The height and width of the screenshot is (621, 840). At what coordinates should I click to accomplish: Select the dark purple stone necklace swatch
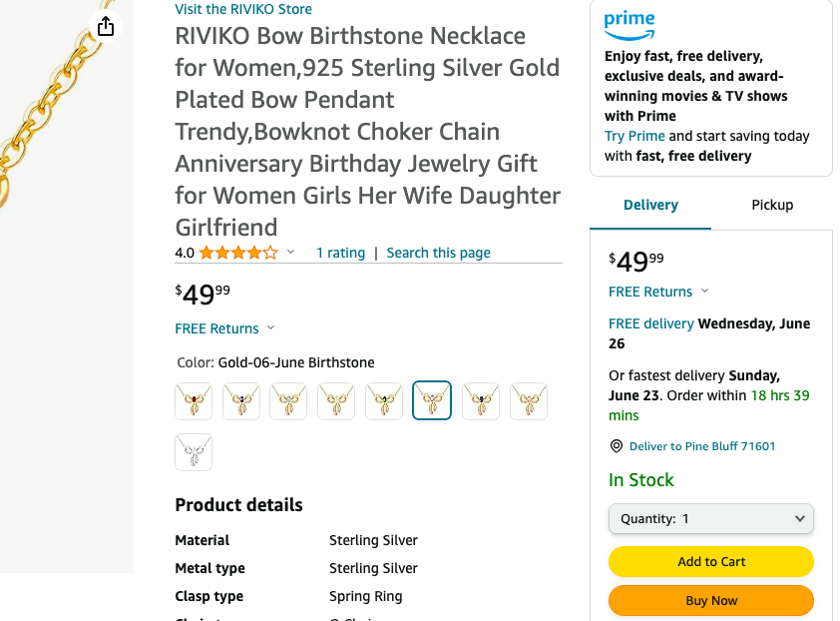coord(241,400)
